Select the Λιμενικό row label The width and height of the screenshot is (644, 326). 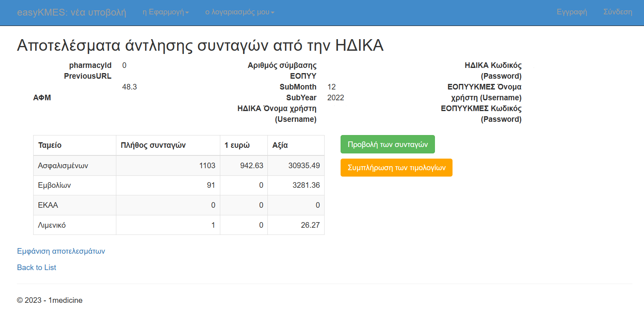[52, 225]
